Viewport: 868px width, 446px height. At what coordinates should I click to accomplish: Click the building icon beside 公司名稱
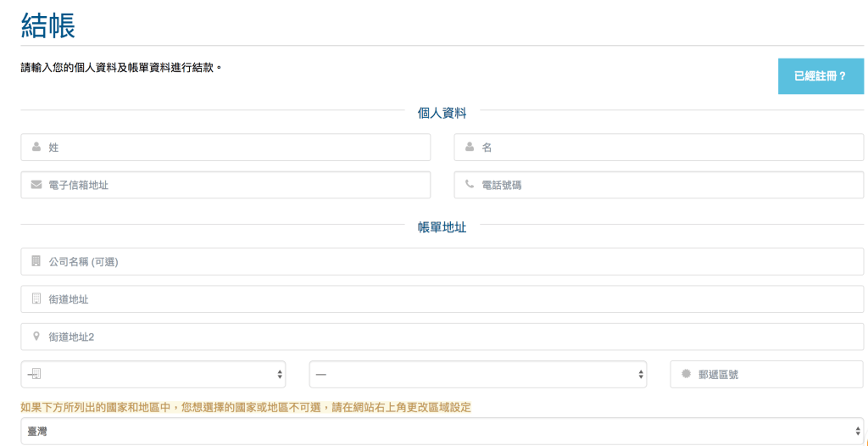tap(36, 261)
